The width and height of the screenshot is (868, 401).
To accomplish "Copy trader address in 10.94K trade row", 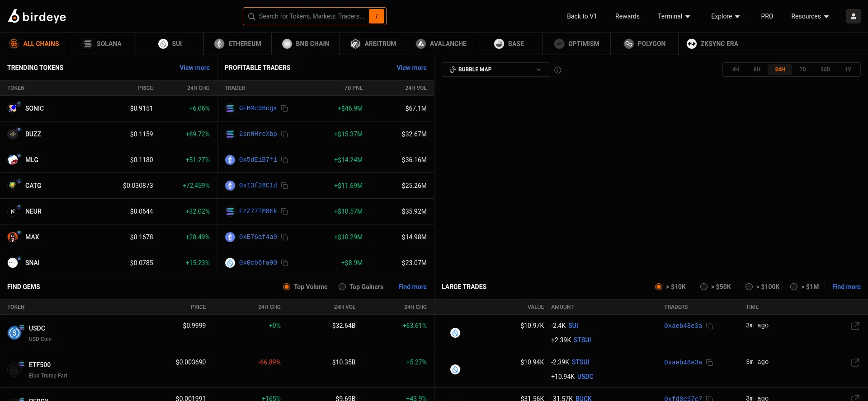I will click(x=709, y=363).
